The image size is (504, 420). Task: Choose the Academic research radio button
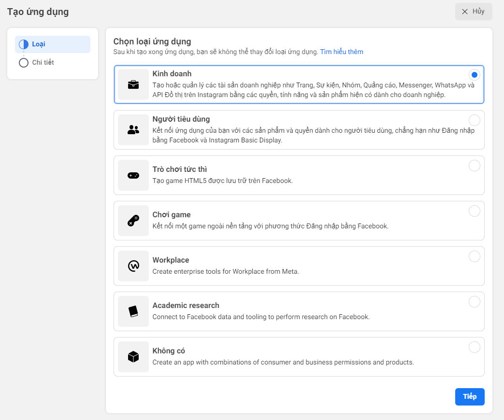pos(474,302)
